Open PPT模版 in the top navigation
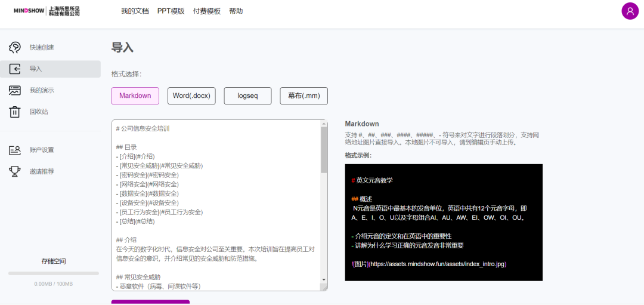This screenshot has width=644, height=305. coord(171,11)
